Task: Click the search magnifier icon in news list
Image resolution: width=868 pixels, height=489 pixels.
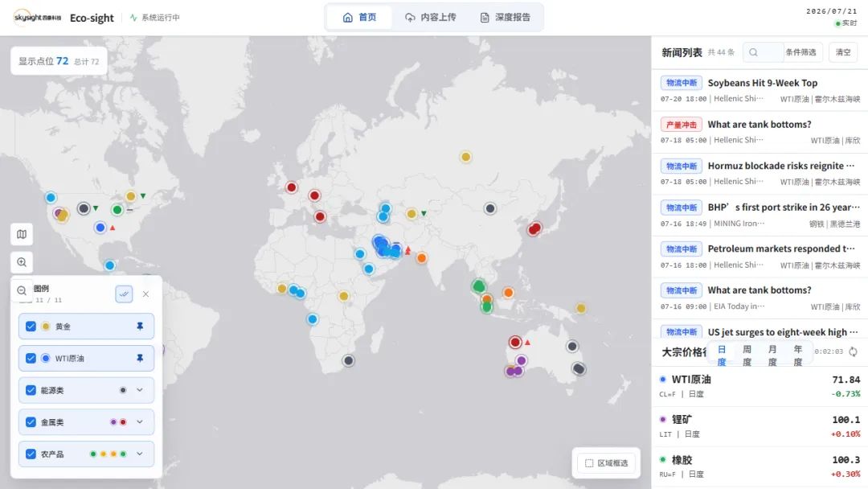Action: click(x=753, y=52)
